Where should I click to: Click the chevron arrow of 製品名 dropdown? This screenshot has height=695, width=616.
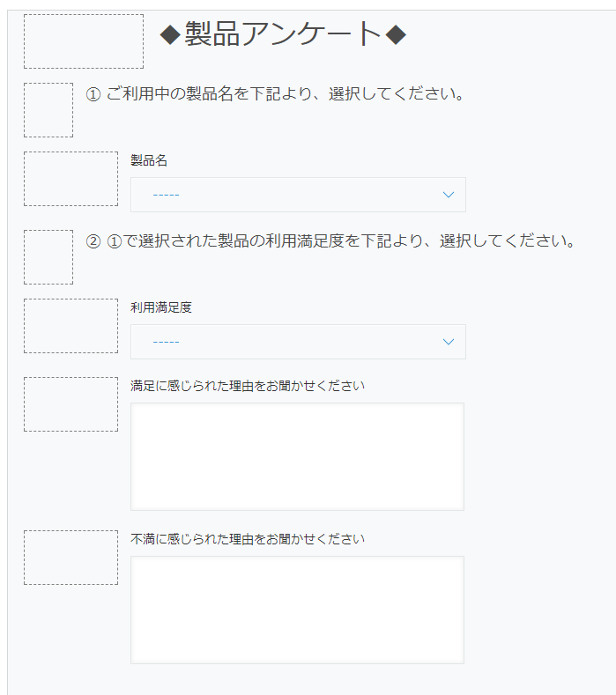[x=449, y=195]
